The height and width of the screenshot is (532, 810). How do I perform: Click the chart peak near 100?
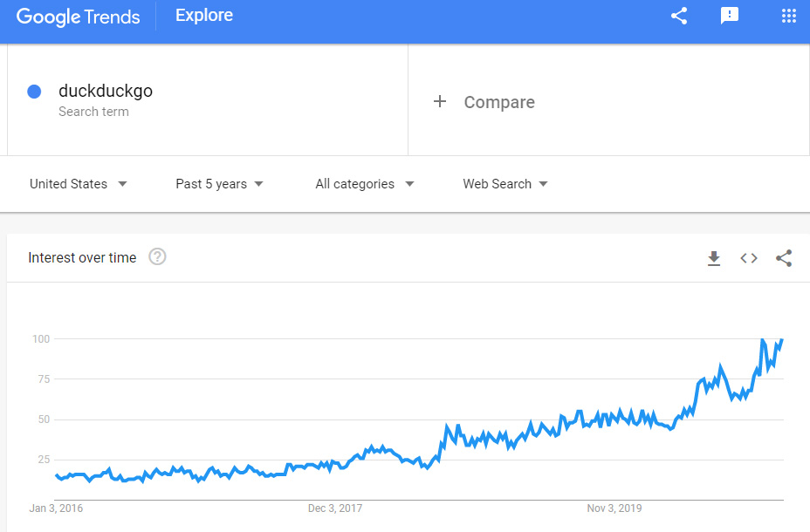(763, 340)
